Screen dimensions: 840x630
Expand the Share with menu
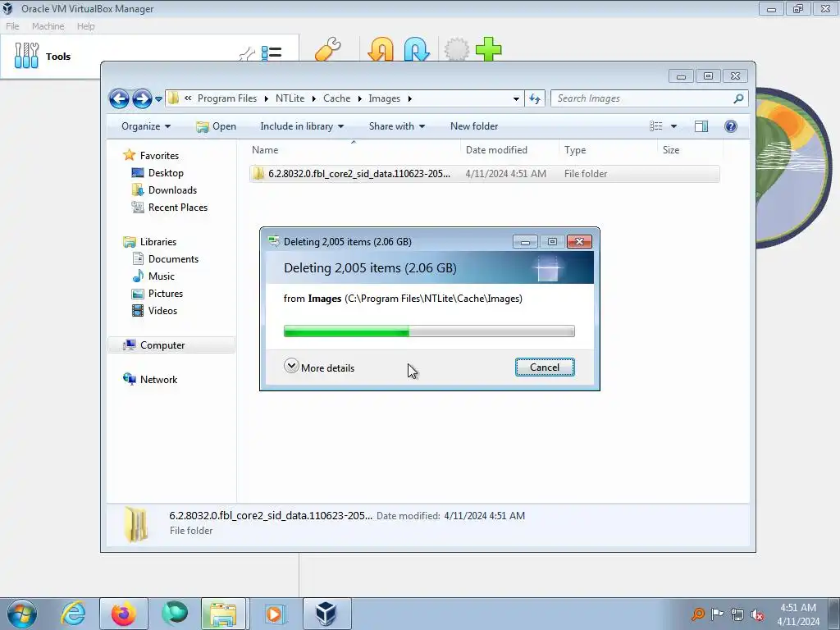coord(396,126)
